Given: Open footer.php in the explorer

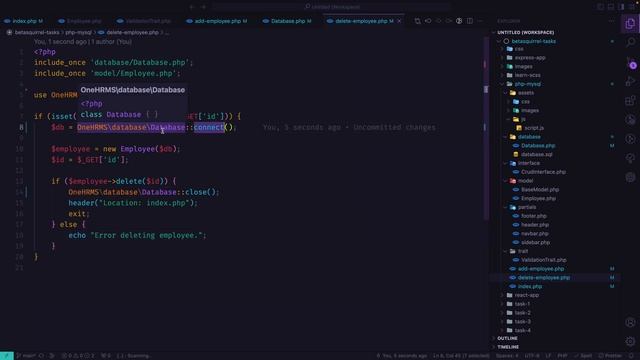Looking at the screenshot, I should click(533, 216).
